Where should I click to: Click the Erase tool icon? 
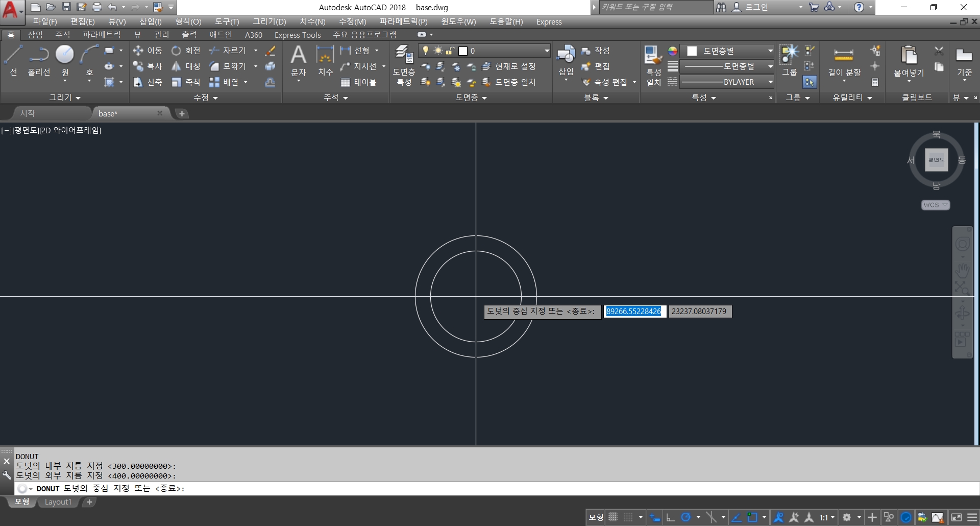click(271, 51)
